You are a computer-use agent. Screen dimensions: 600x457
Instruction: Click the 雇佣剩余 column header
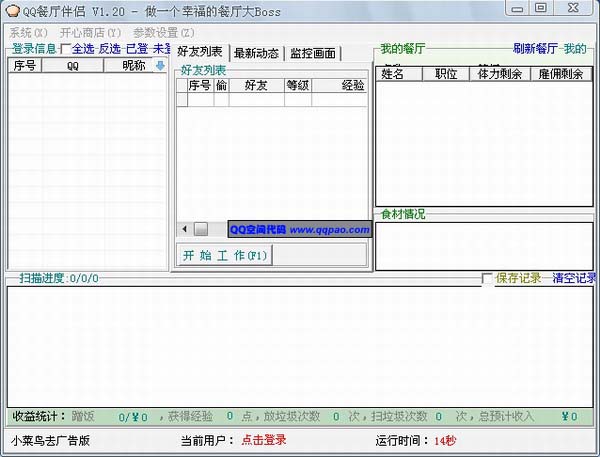[x=561, y=74]
